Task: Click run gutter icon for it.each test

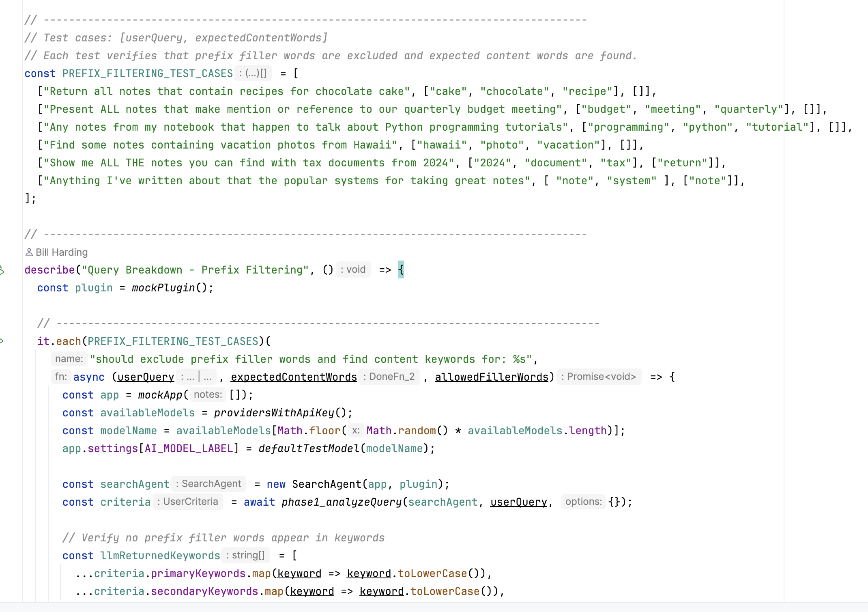Action: click(x=2, y=341)
